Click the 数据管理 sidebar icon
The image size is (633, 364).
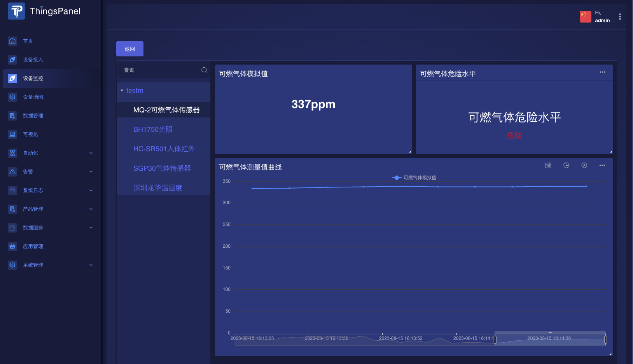click(12, 115)
